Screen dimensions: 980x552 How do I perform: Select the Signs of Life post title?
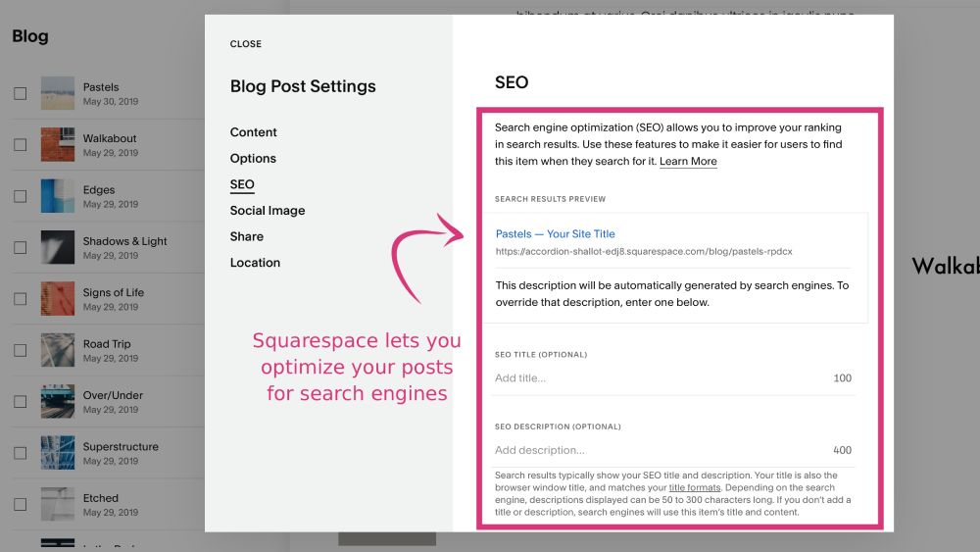click(113, 292)
